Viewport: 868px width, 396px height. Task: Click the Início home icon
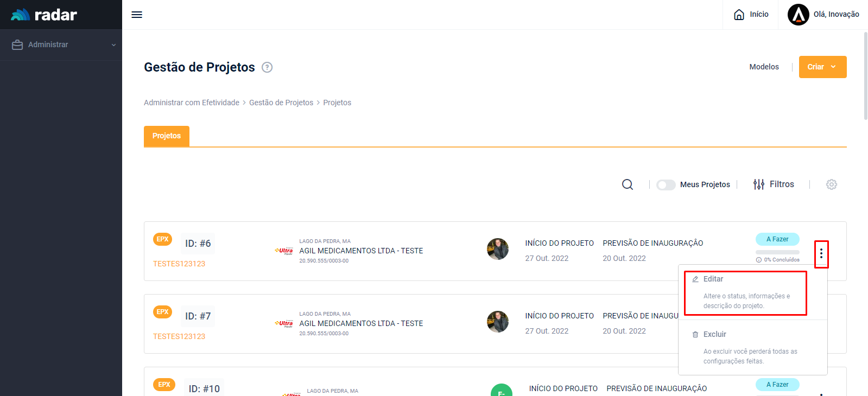click(x=739, y=15)
